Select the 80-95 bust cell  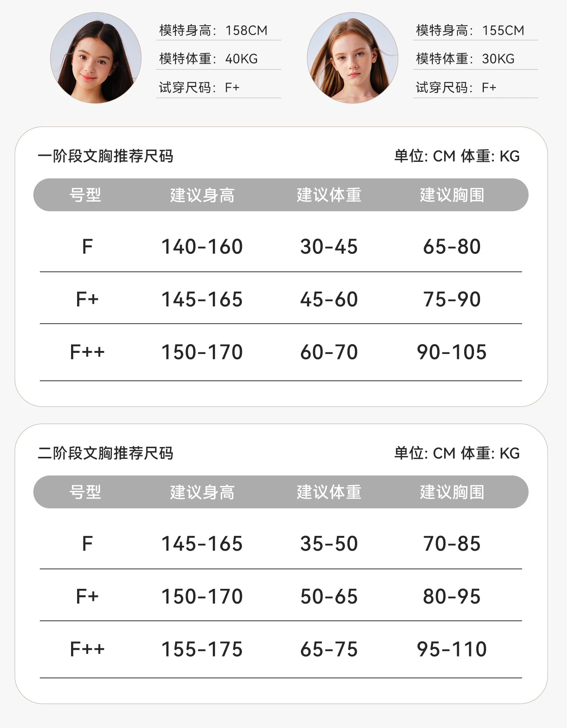[452, 596]
